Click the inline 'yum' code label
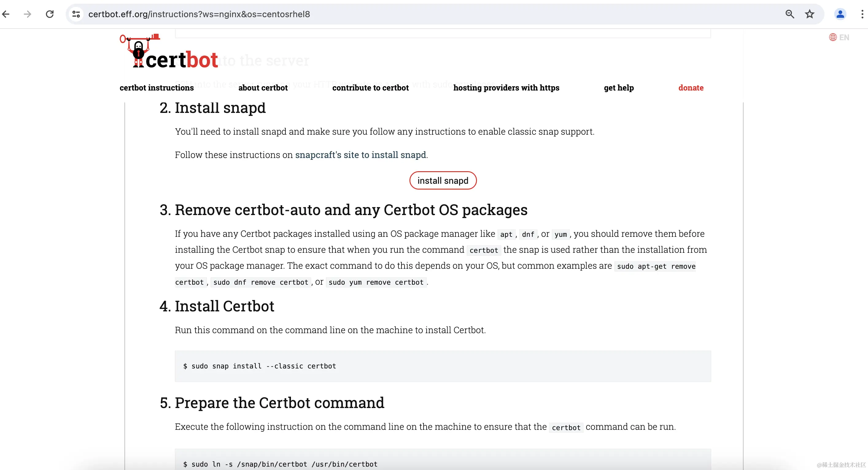Viewport: 868px width, 470px height. [x=561, y=234]
